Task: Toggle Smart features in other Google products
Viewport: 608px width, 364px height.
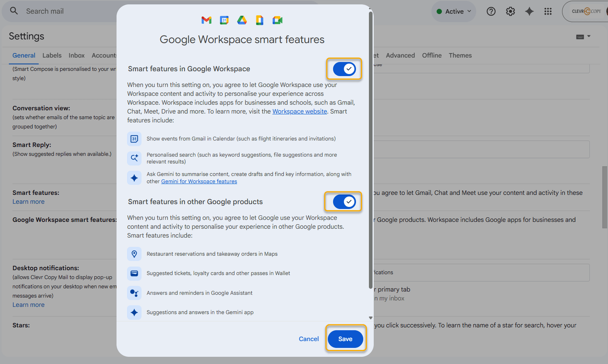Action: tap(344, 202)
